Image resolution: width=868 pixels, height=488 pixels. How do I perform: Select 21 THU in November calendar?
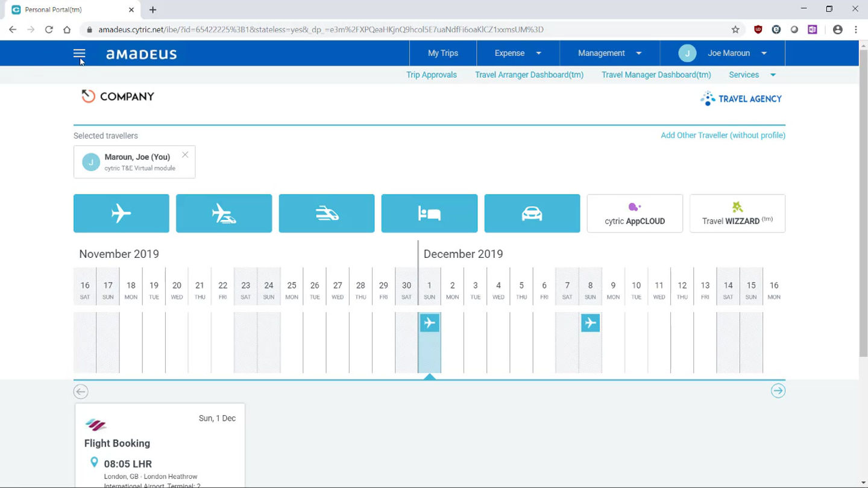(200, 290)
